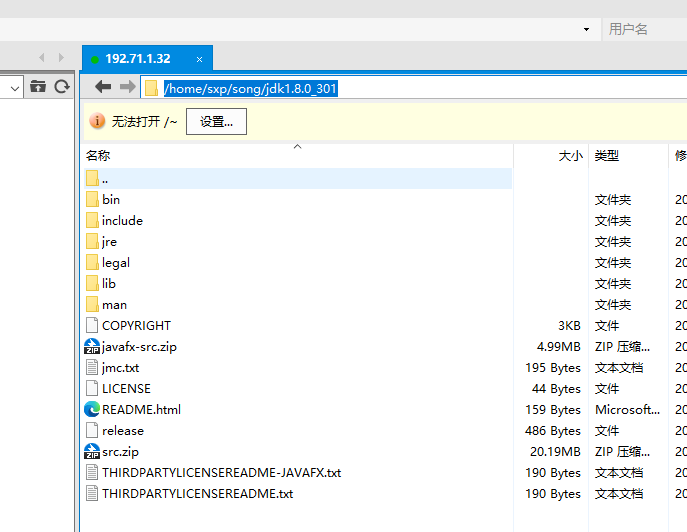Image resolution: width=687 pixels, height=532 pixels.
Task: Select the man folder
Action: coord(114,305)
